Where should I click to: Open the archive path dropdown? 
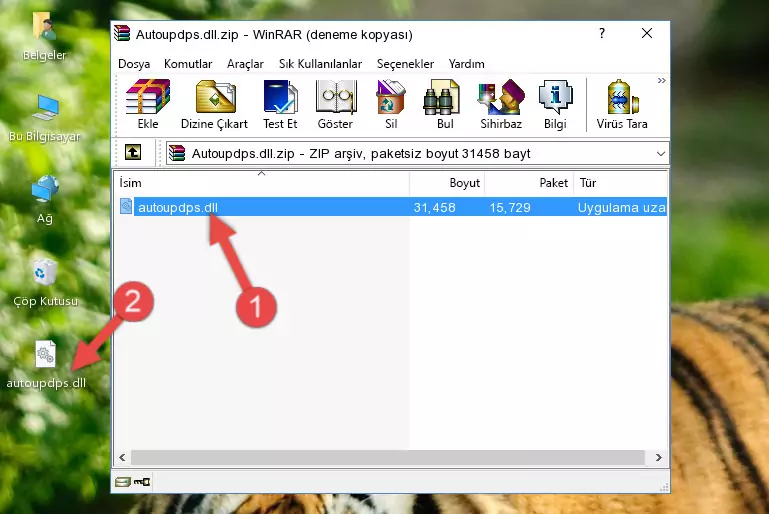pyautogui.click(x=661, y=154)
